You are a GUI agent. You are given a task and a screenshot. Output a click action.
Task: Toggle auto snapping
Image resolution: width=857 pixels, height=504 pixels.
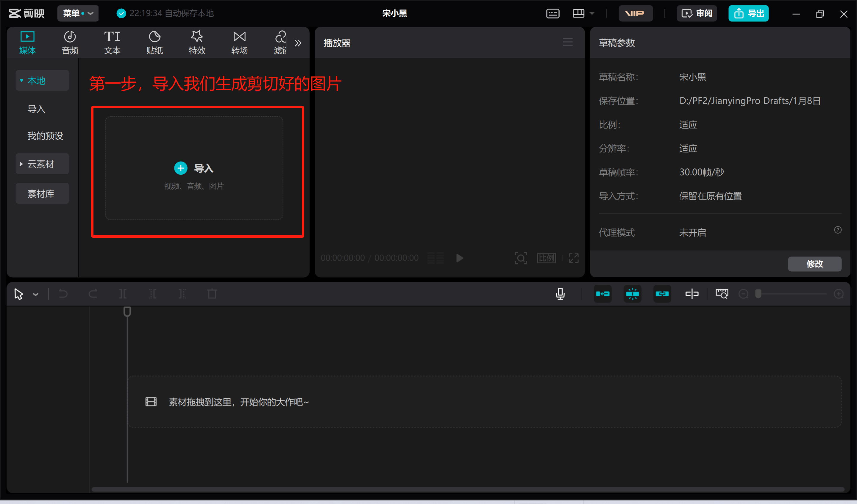tap(633, 294)
